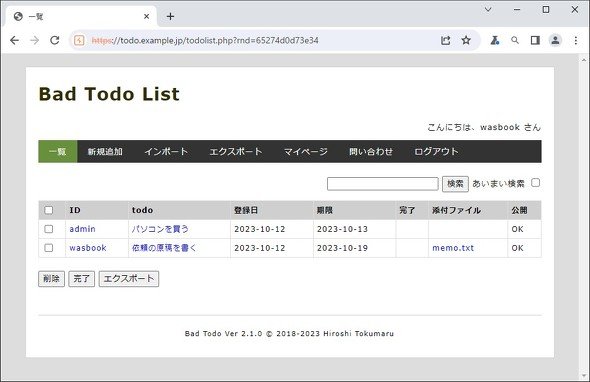Bookmark this page with the star icon
The image size is (590, 382).
point(466,40)
